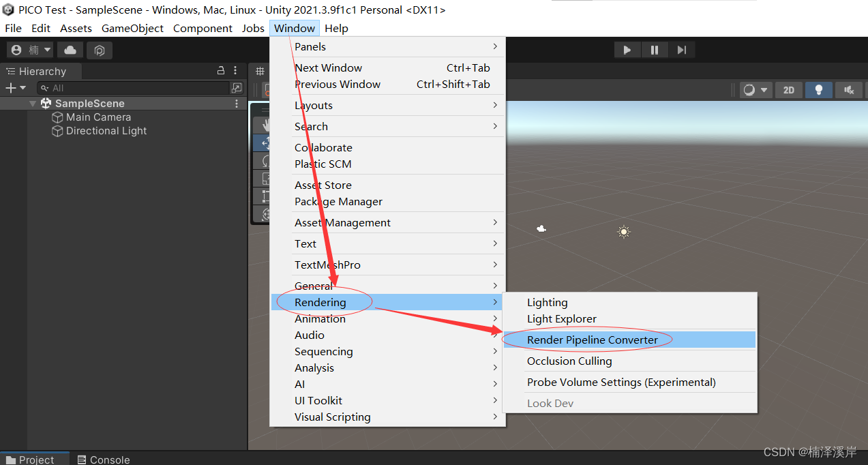Expand the Text submenu
The height and width of the screenshot is (465, 868).
tap(387, 243)
